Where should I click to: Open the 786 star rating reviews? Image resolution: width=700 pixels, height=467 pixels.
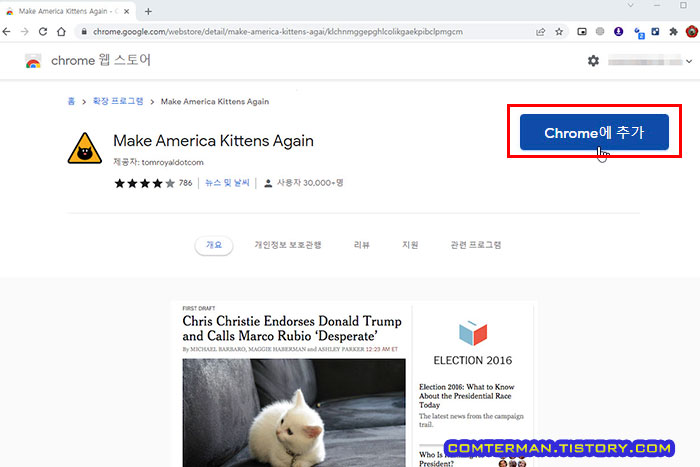click(x=153, y=183)
